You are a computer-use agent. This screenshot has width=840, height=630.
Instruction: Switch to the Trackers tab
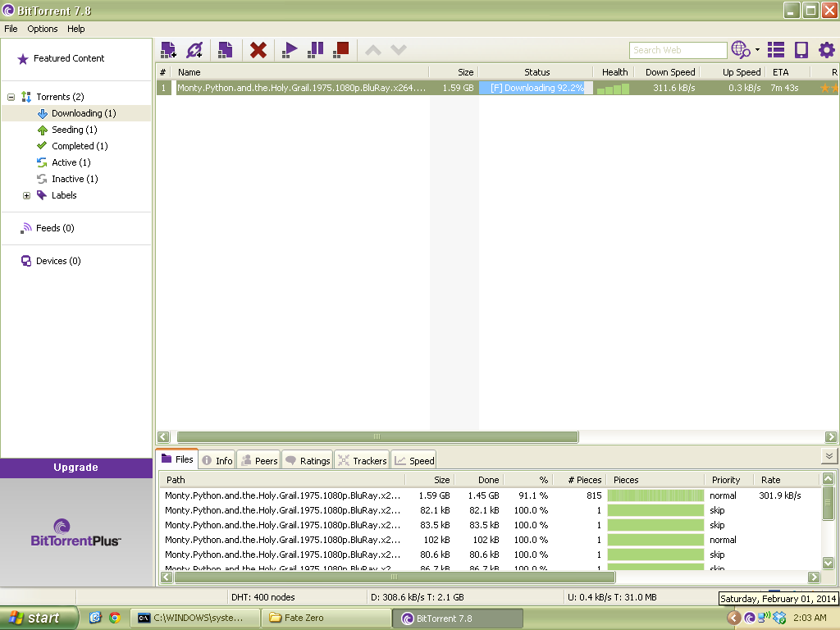tap(362, 461)
